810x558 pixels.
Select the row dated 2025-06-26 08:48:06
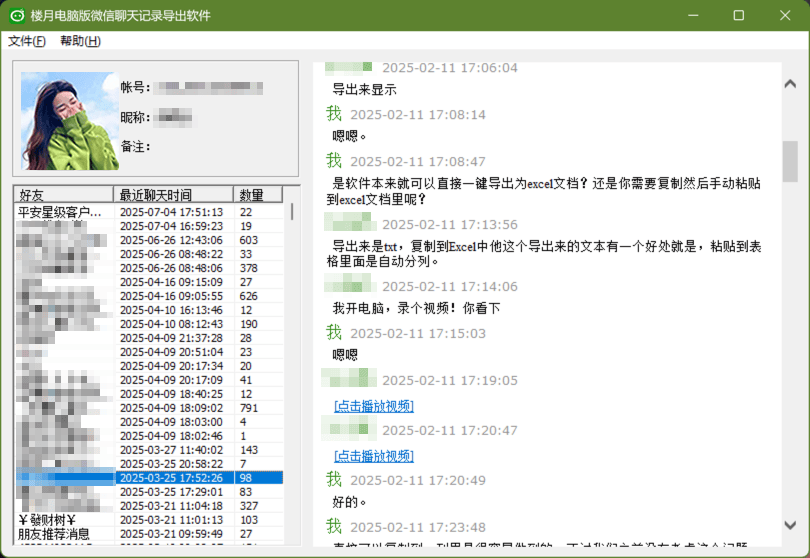(149, 268)
